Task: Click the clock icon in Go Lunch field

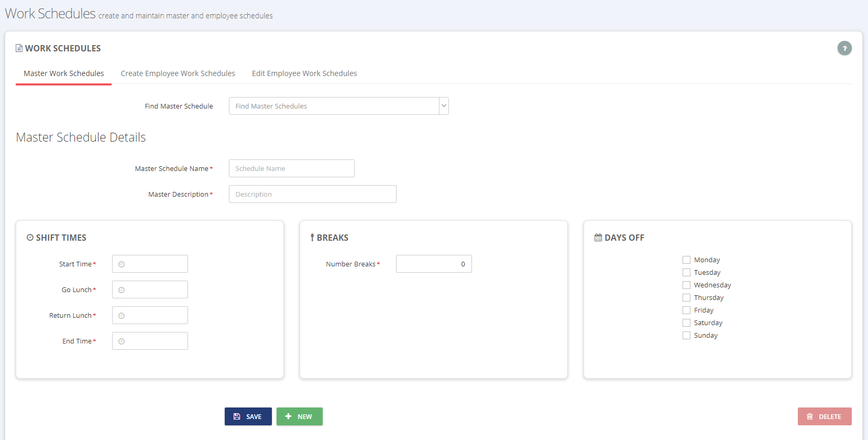Action: [122, 290]
